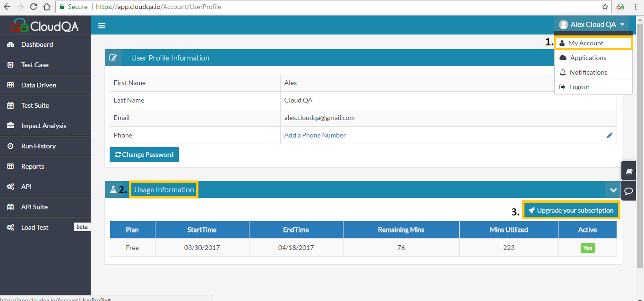Click the first name value Alex
The image size is (644, 301).
point(291,83)
